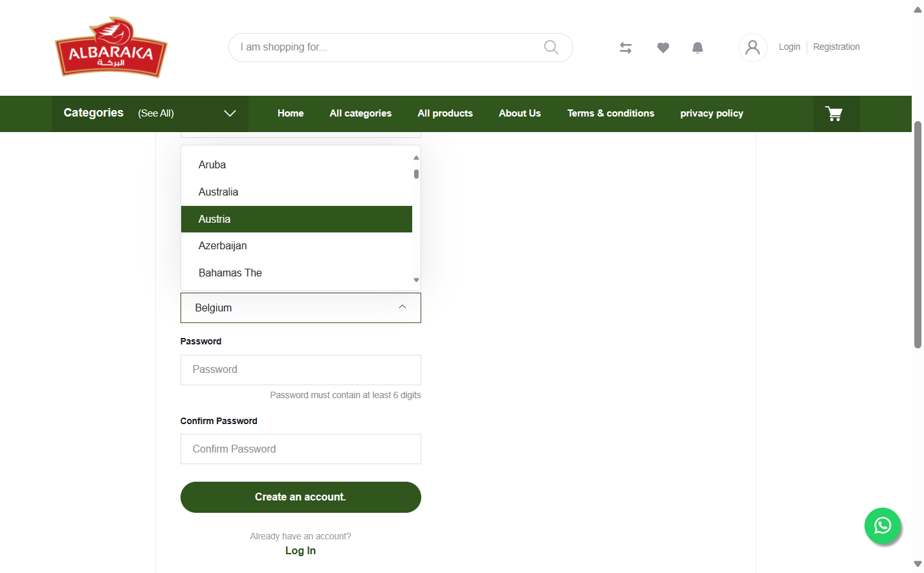This screenshot has width=924, height=573.
Task: Click the country list scrollbar thumb
Action: (x=416, y=174)
